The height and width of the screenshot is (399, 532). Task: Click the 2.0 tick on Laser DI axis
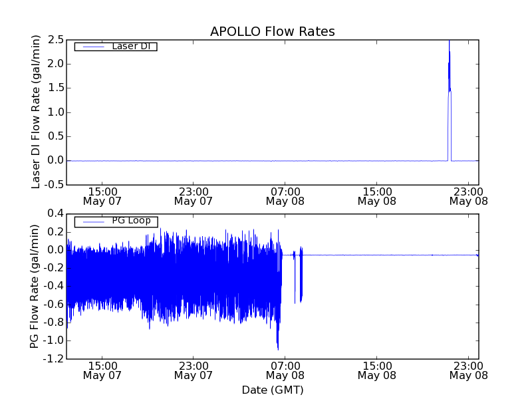tap(56, 64)
